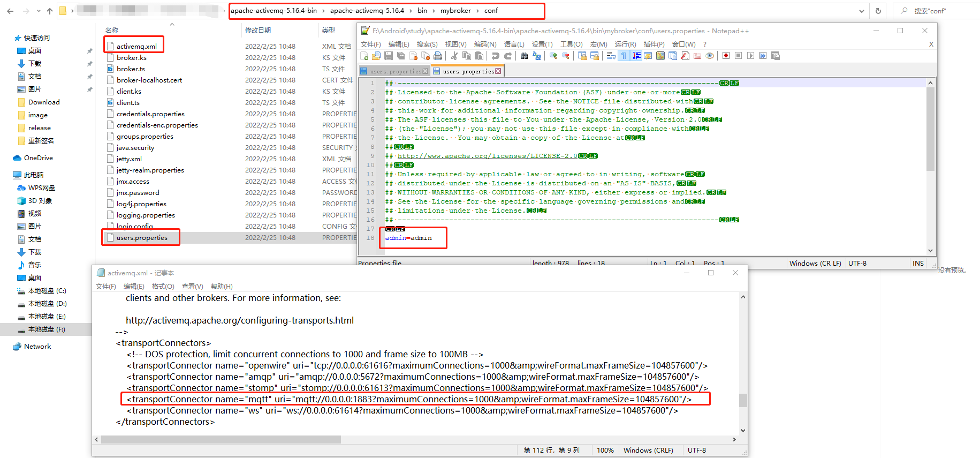The height and width of the screenshot is (458, 980).
Task: Click 'UTF-8' in Notepad++ status bar
Action: click(857, 264)
